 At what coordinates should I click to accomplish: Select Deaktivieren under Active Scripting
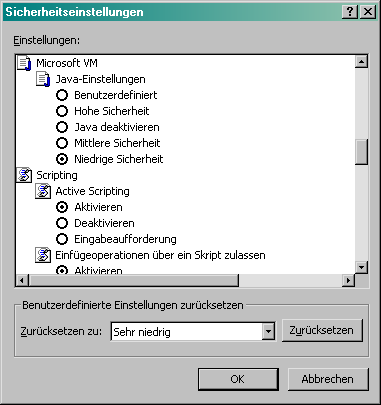(62, 223)
